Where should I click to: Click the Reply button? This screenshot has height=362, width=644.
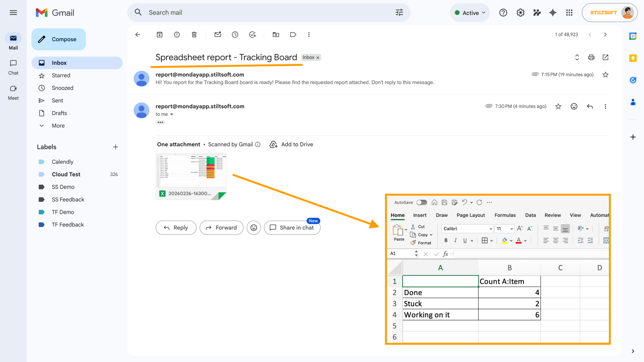tap(176, 228)
